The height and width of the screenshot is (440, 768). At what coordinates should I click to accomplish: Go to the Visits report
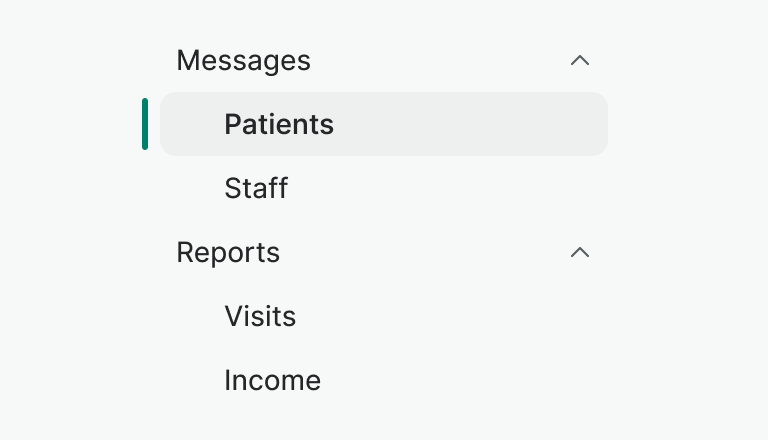click(x=260, y=316)
